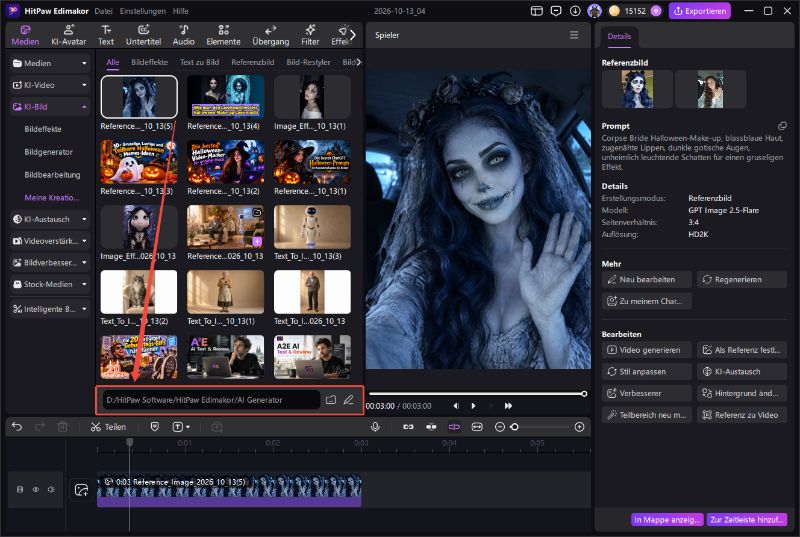
Task: Expand the KI-Austausch sidebar section
Action: pos(49,219)
